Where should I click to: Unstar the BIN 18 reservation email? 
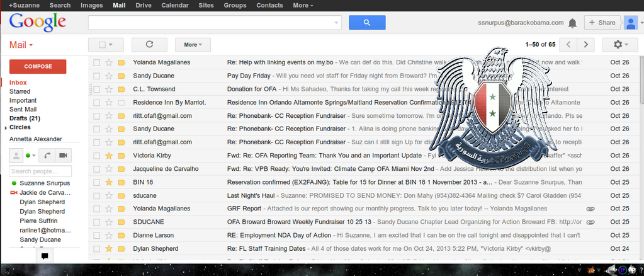[x=109, y=182]
